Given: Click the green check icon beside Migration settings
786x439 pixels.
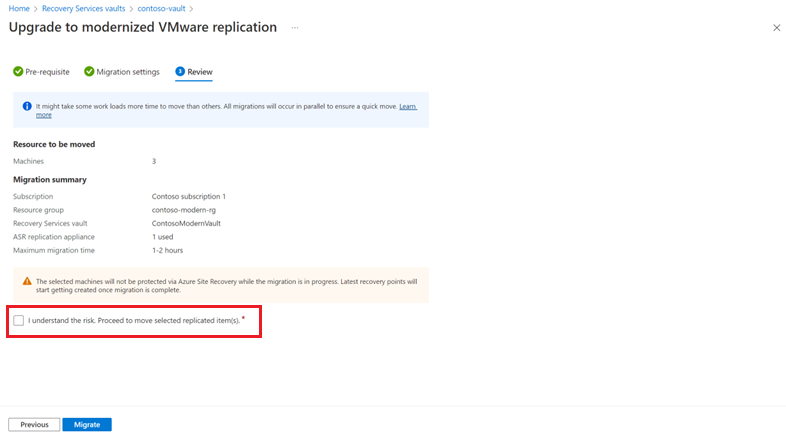Looking at the screenshot, I should tap(89, 72).
